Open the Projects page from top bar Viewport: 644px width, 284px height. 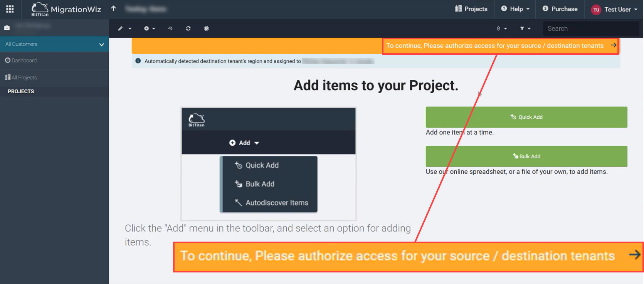pyautogui.click(x=471, y=9)
